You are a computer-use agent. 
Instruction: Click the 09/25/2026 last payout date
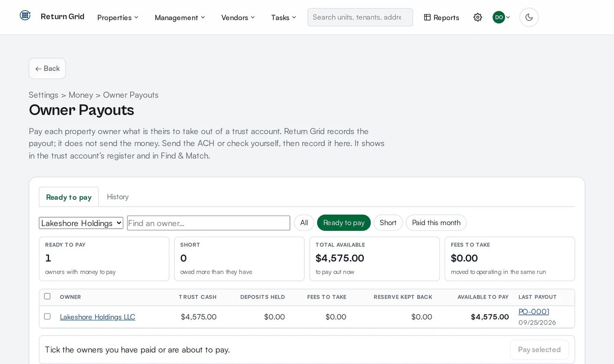(537, 322)
